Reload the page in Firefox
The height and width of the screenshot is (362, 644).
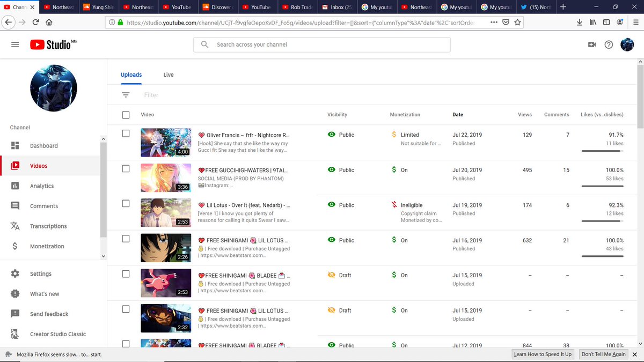[x=35, y=23]
